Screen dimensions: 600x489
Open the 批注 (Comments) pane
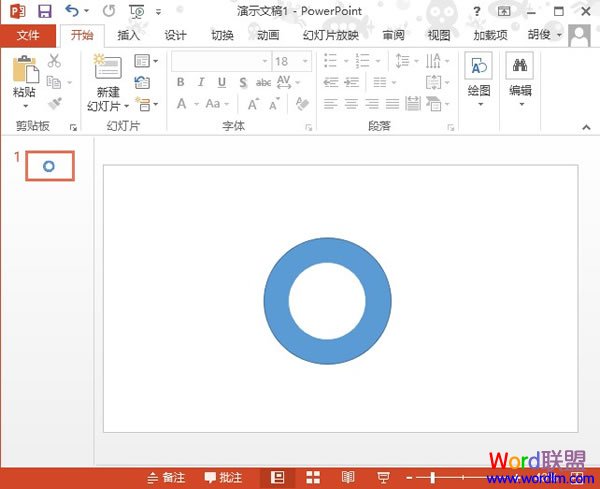(223, 478)
